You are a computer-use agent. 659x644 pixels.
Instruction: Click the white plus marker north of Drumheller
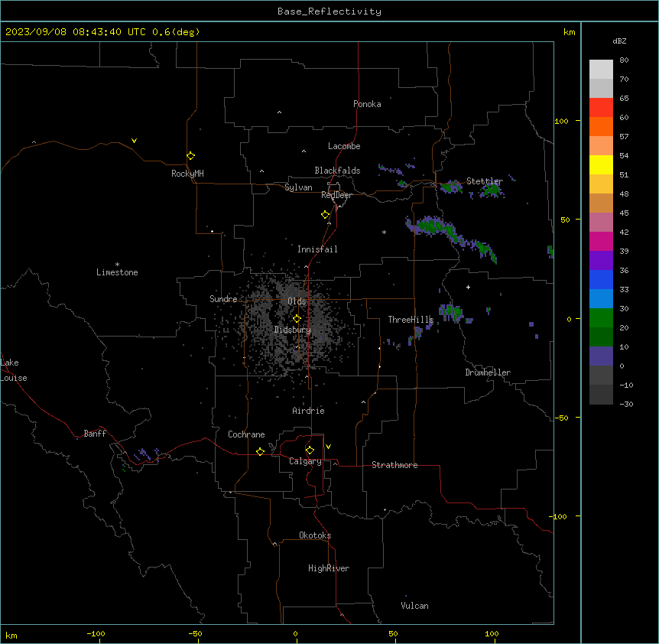(x=468, y=287)
